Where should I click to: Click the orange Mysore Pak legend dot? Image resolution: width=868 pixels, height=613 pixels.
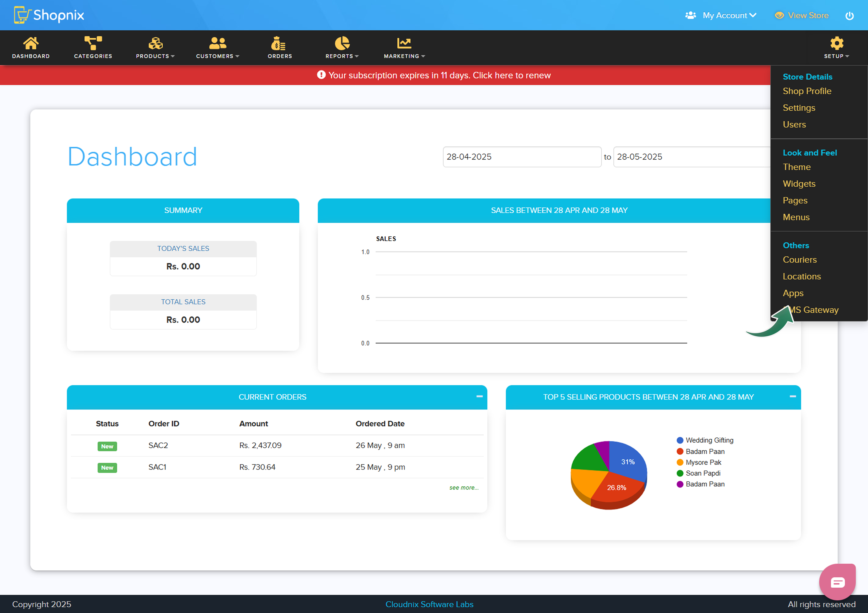680,462
